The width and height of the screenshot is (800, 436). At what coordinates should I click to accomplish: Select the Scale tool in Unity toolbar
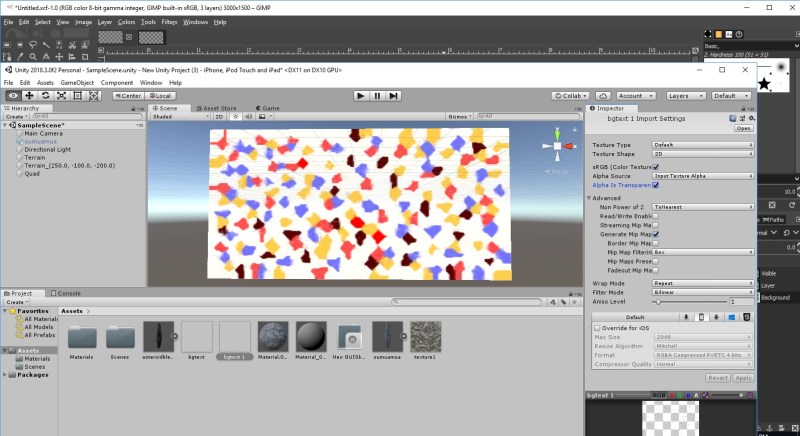tap(62, 96)
